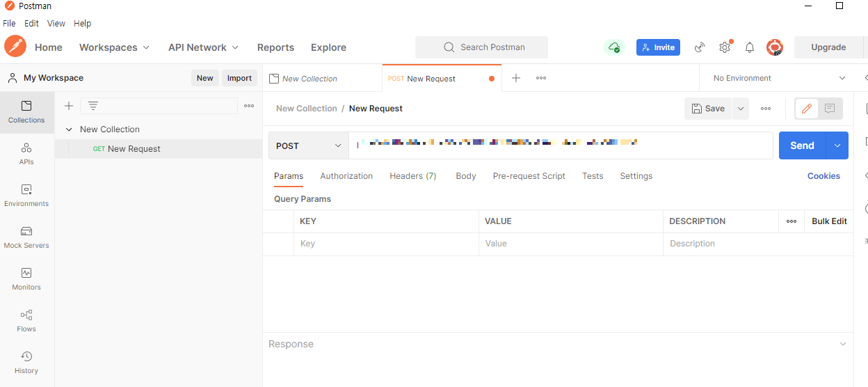The width and height of the screenshot is (868, 387).
Task: Open the user avatar menu
Action: [775, 47]
